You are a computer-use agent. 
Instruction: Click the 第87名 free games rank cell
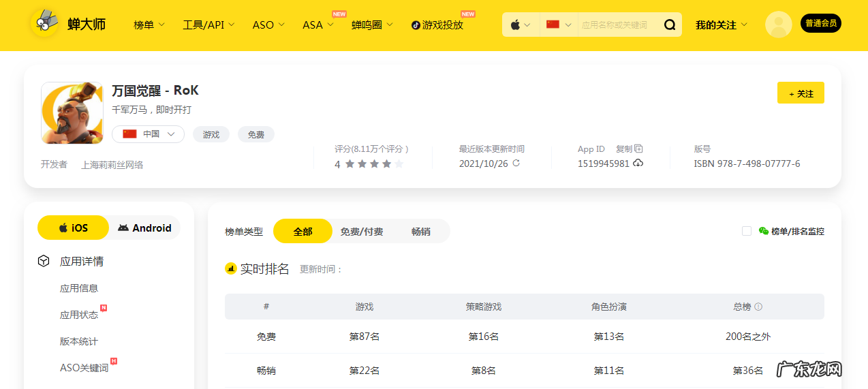tap(365, 337)
